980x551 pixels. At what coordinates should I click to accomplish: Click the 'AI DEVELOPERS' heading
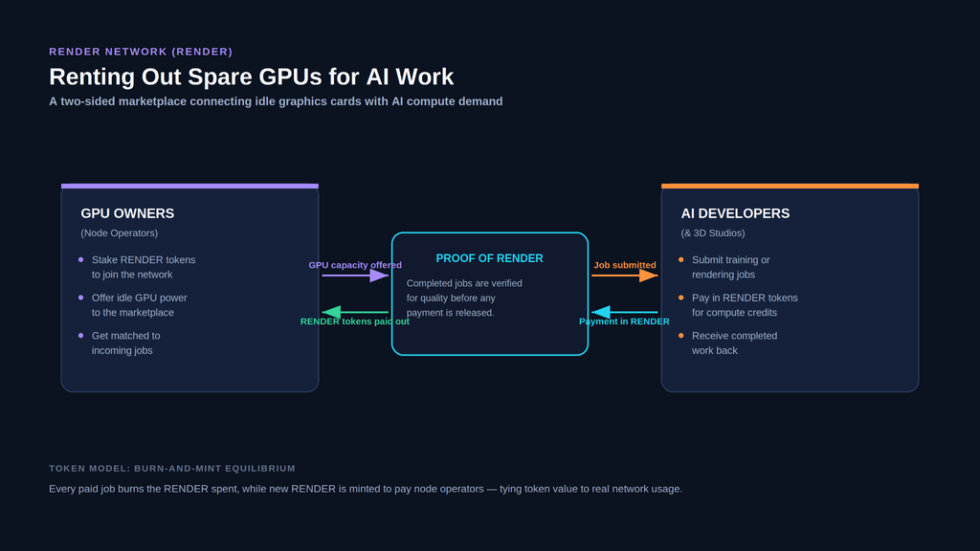click(x=736, y=213)
